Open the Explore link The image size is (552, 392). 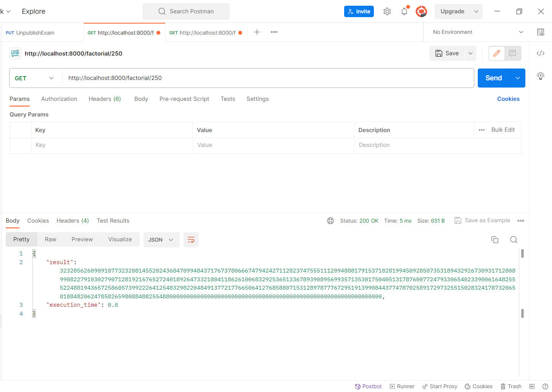[34, 11]
